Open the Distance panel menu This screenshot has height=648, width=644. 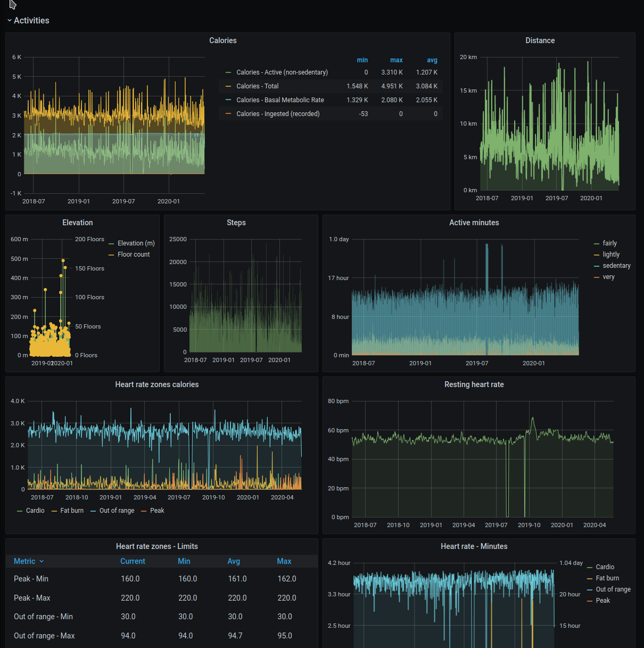coord(540,40)
